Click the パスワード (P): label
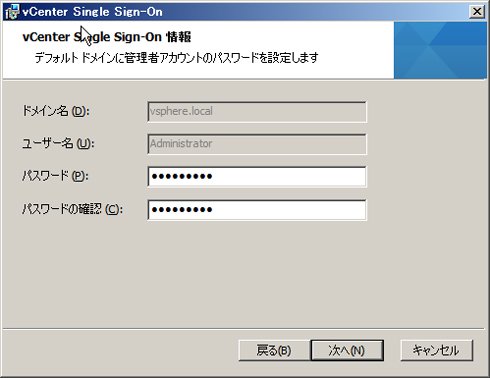 point(55,176)
